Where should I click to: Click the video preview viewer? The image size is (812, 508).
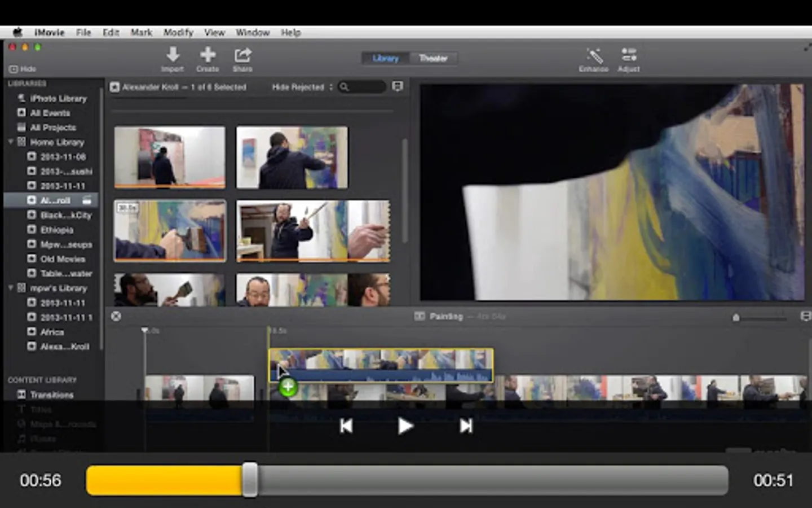(x=612, y=192)
